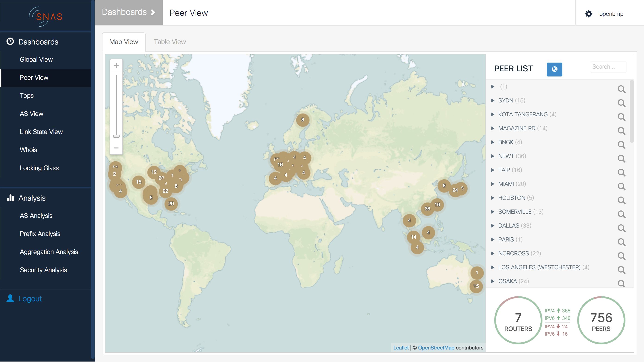Expand the NEWT peer group
644x362 pixels.
pos(492,156)
